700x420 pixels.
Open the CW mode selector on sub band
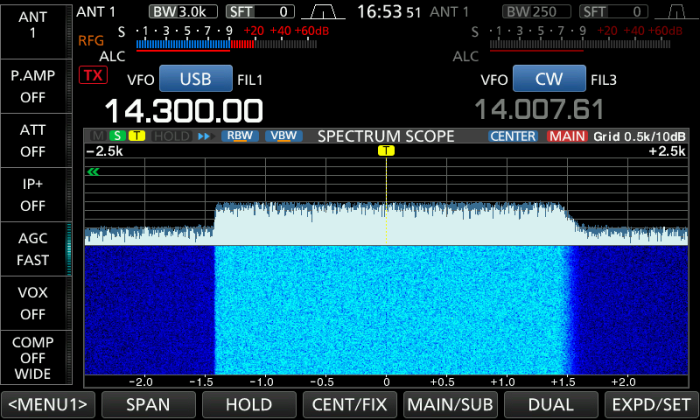549,79
